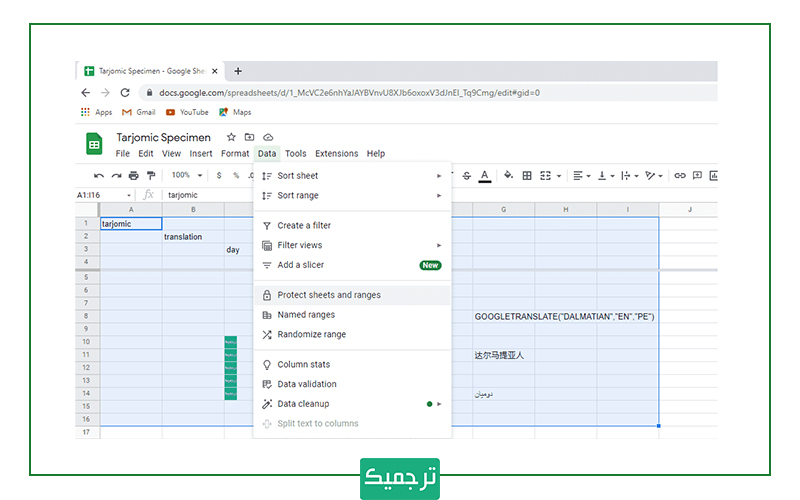
Task: Choose Column stats
Action: pyautogui.click(x=352, y=364)
